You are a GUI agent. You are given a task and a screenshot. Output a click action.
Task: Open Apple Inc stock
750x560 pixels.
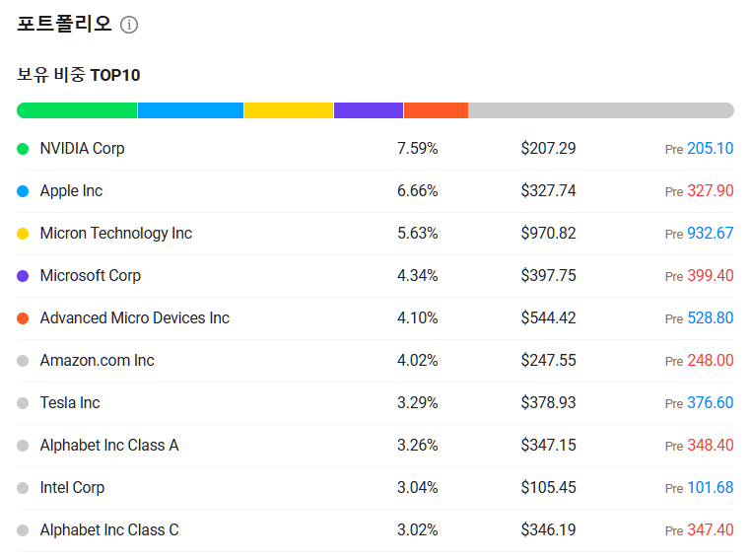pos(71,191)
